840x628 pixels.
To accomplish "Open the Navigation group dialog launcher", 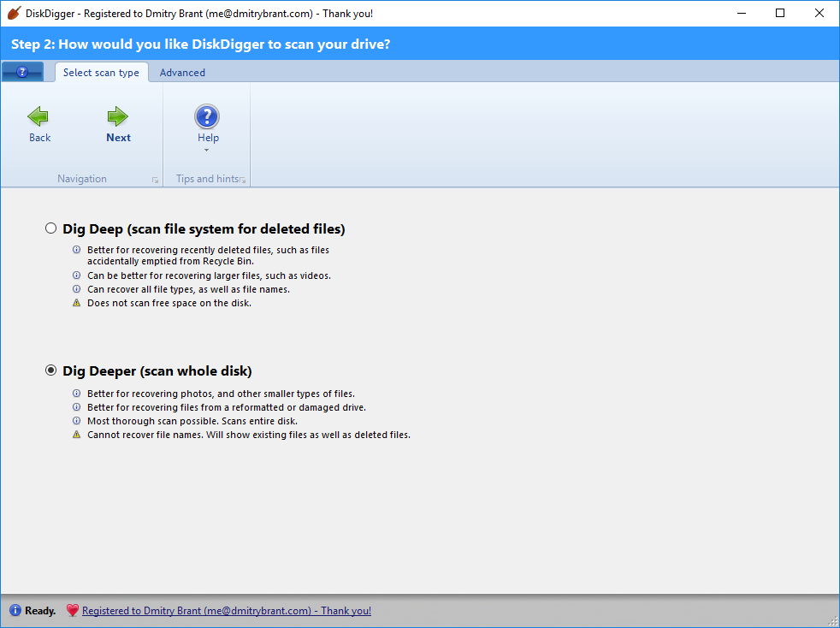I will click(156, 181).
